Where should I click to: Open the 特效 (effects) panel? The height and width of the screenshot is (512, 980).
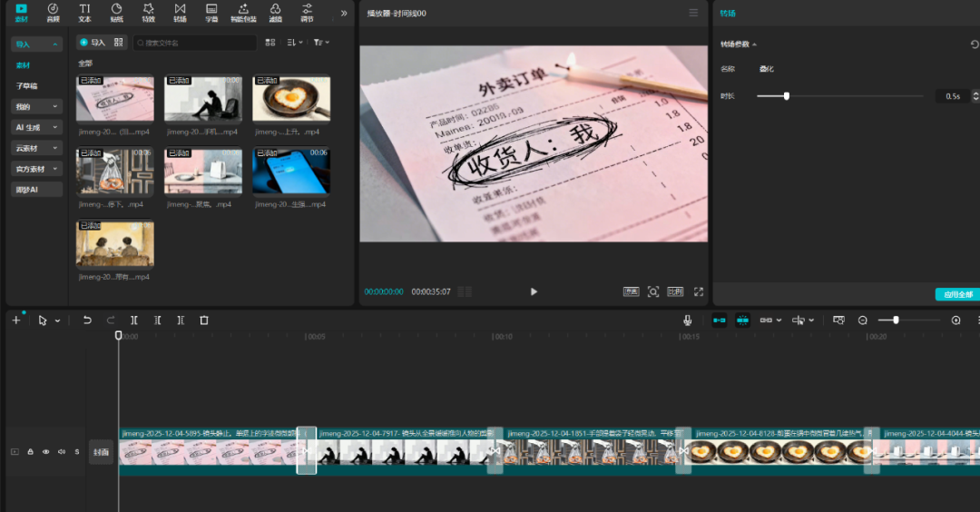click(x=148, y=12)
